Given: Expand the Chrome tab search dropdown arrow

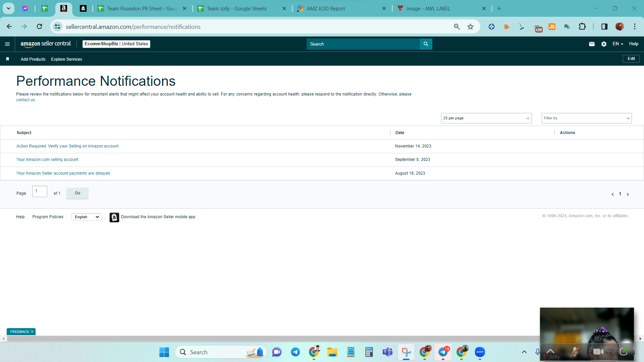Looking at the screenshot, I should coord(8,8).
